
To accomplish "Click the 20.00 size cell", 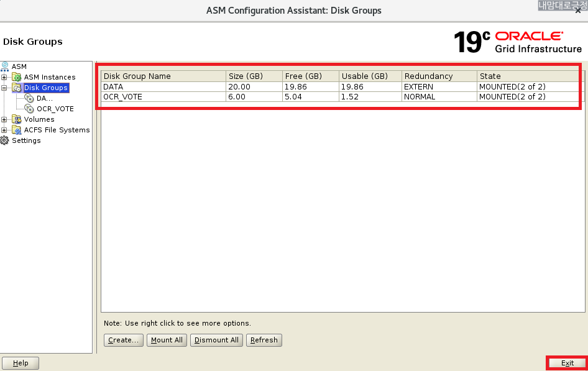I will coord(254,86).
